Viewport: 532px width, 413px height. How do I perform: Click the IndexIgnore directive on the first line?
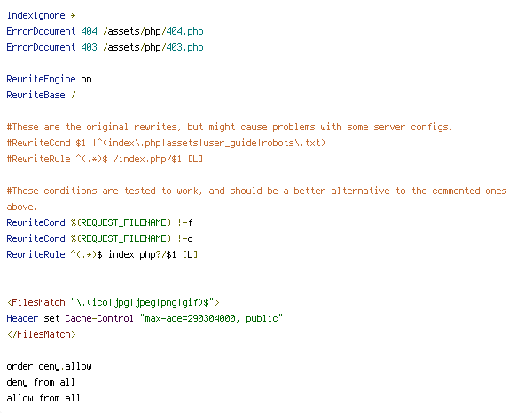click(x=35, y=16)
